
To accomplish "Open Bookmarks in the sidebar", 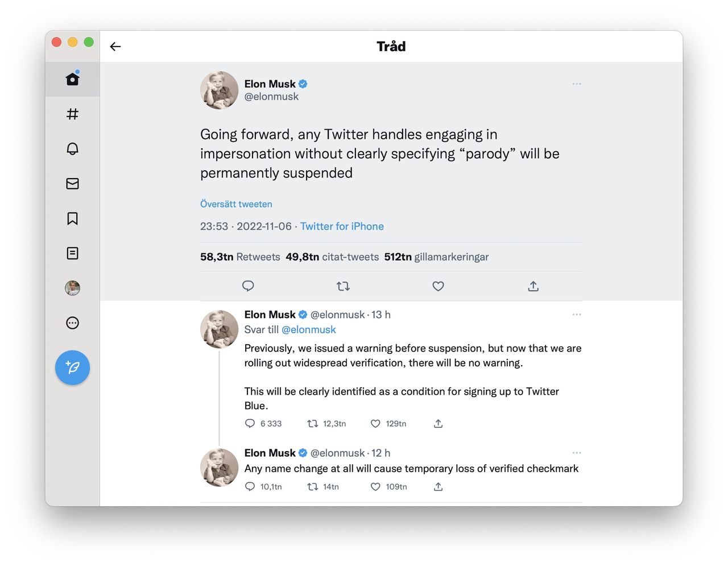I will [72, 218].
